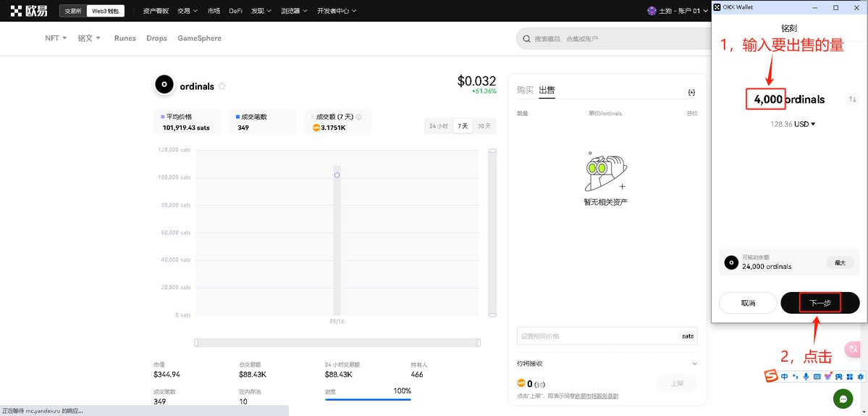This screenshot has height=416, width=868.
Task: Select the 24小时 time range
Action: pos(439,126)
